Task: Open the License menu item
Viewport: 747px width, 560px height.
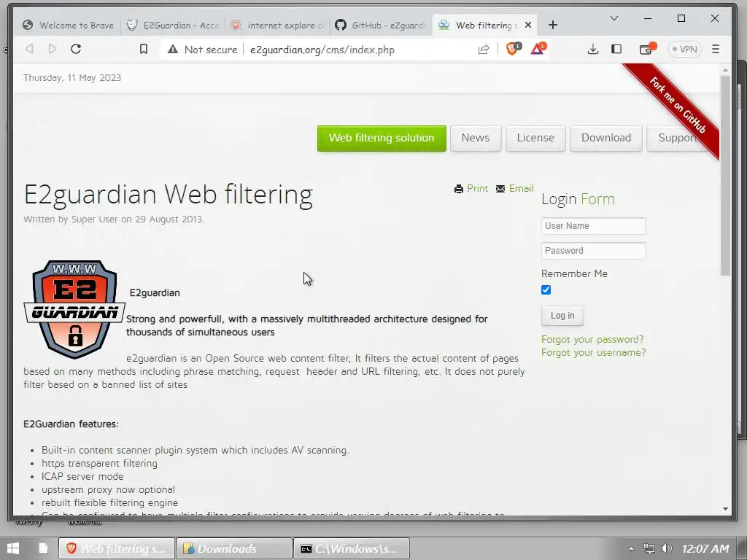Action: [x=535, y=138]
